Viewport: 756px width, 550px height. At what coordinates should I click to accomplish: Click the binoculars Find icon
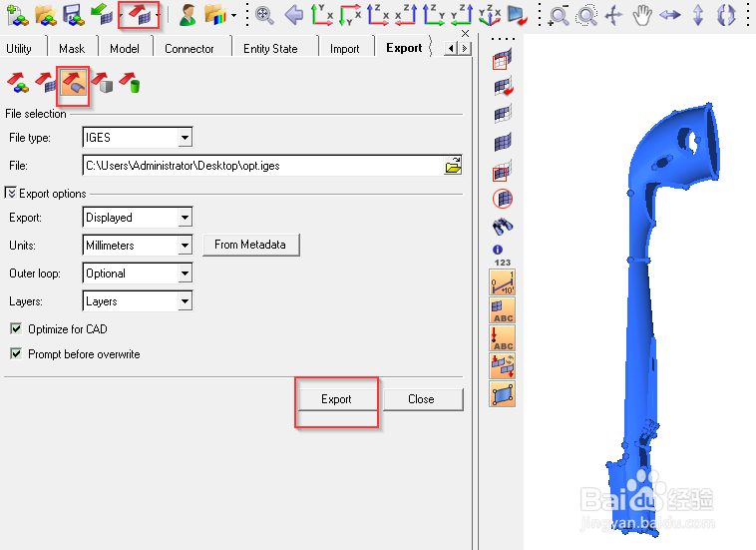click(503, 227)
